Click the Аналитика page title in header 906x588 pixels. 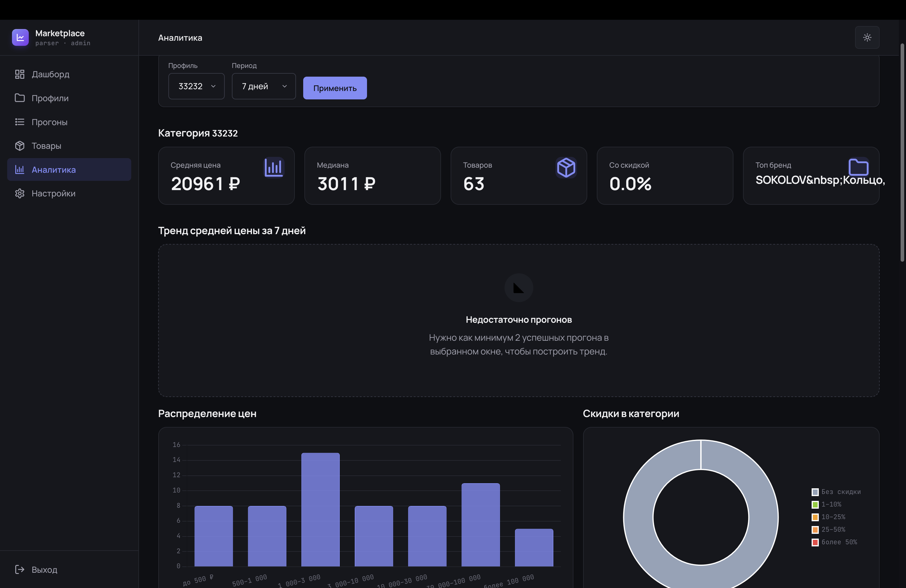click(180, 38)
